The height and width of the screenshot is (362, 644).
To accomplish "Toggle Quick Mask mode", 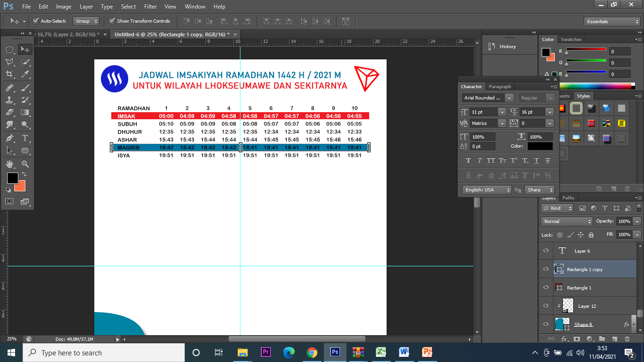I will (x=9, y=201).
